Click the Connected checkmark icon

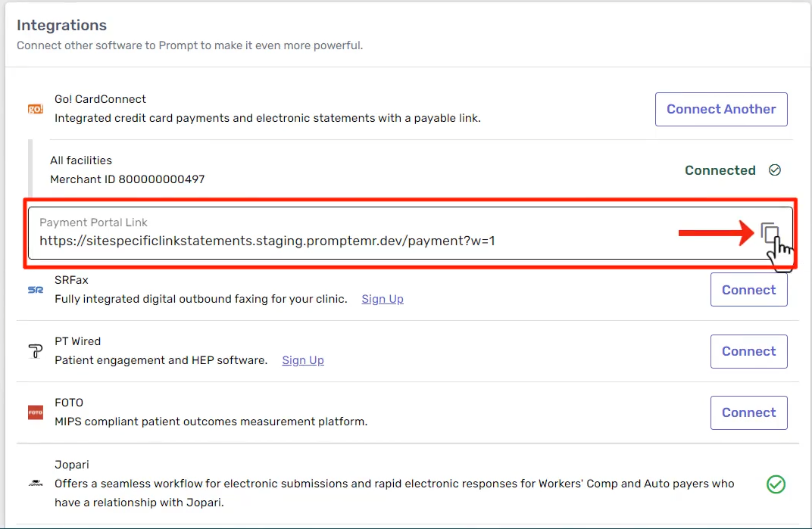pos(775,170)
